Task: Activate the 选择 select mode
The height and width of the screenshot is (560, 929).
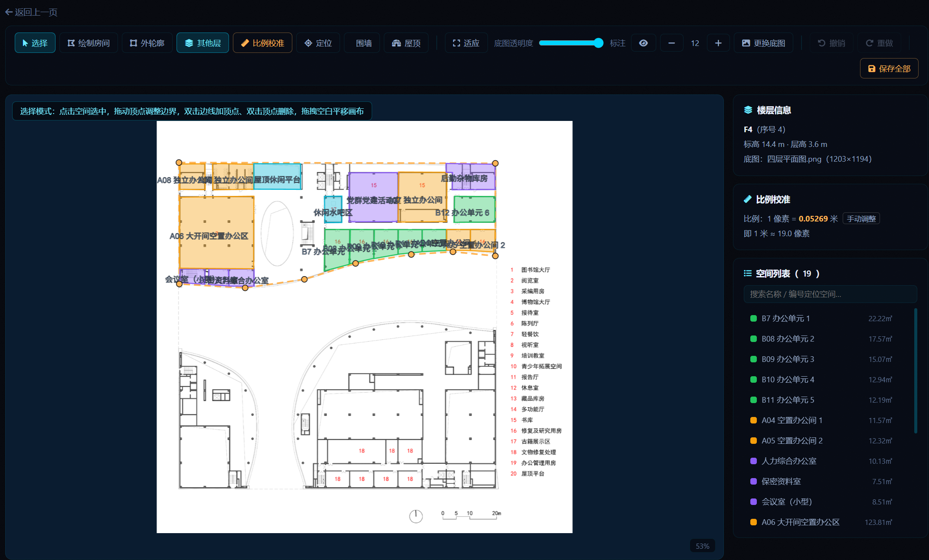Action: pyautogui.click(x=35, y=43)
